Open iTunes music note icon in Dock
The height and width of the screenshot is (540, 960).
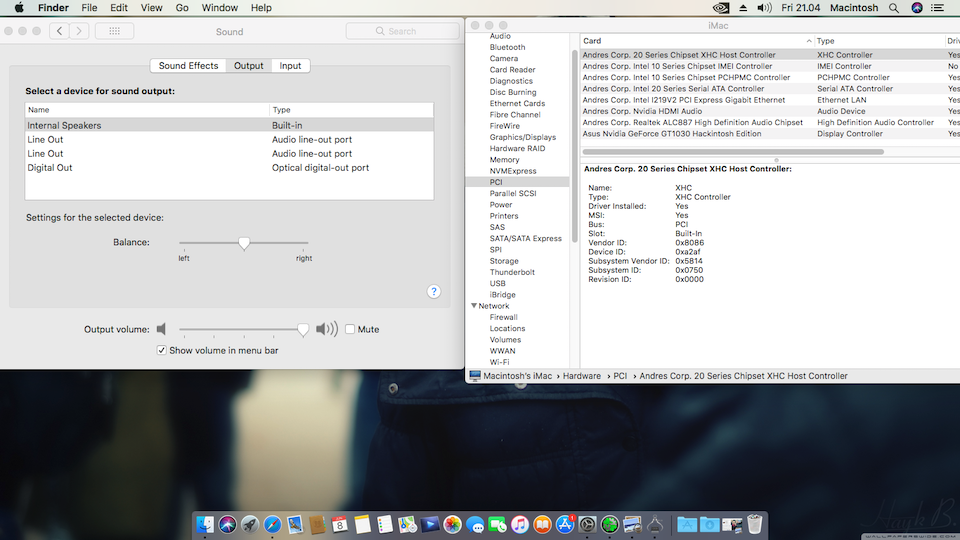tap(520, 525)
